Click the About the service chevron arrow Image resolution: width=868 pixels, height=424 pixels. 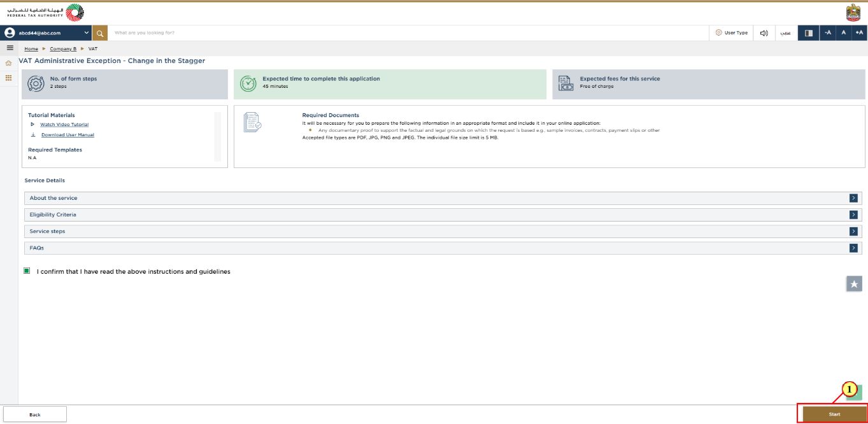coord(853,198)
